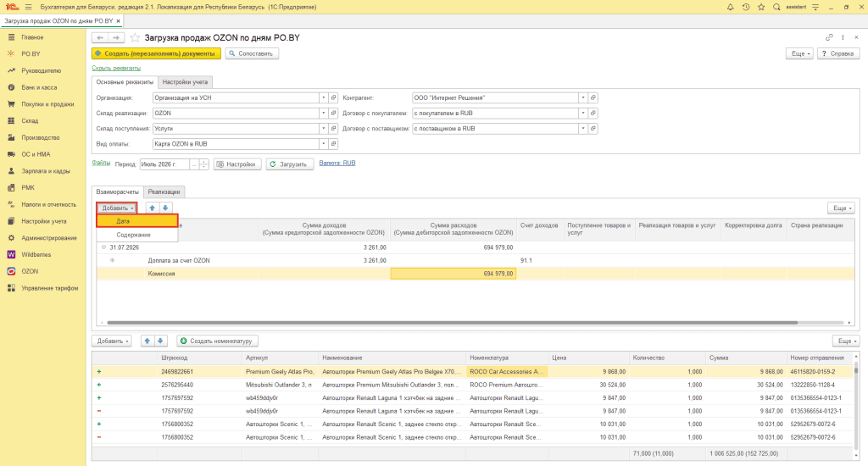Open Валюта: RUB link
The height and width of the screenshot is (466, 868).
(x=337, y=164)
